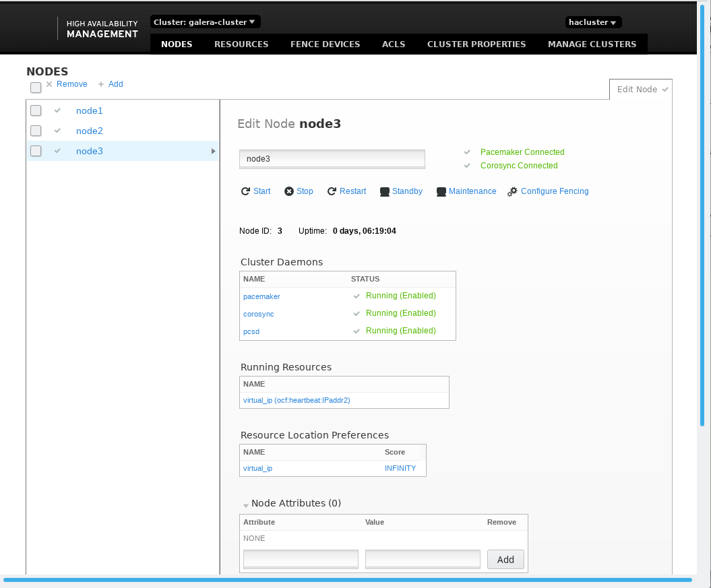
Task: Click the Remove link
Action: coord(71,84)
